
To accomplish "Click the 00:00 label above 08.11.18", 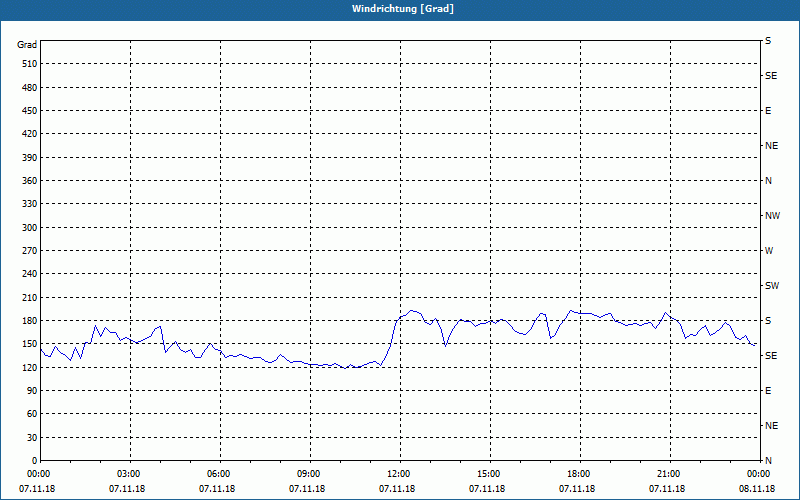I will tap(757, 474).
